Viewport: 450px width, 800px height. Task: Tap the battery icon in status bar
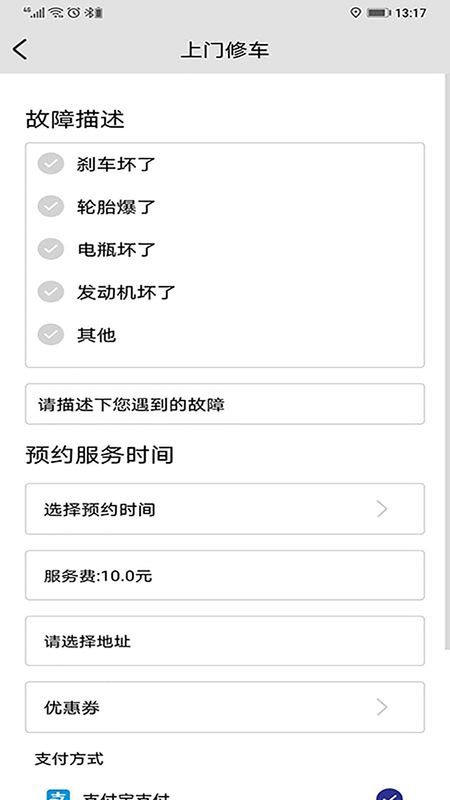(x=379, y=13)
